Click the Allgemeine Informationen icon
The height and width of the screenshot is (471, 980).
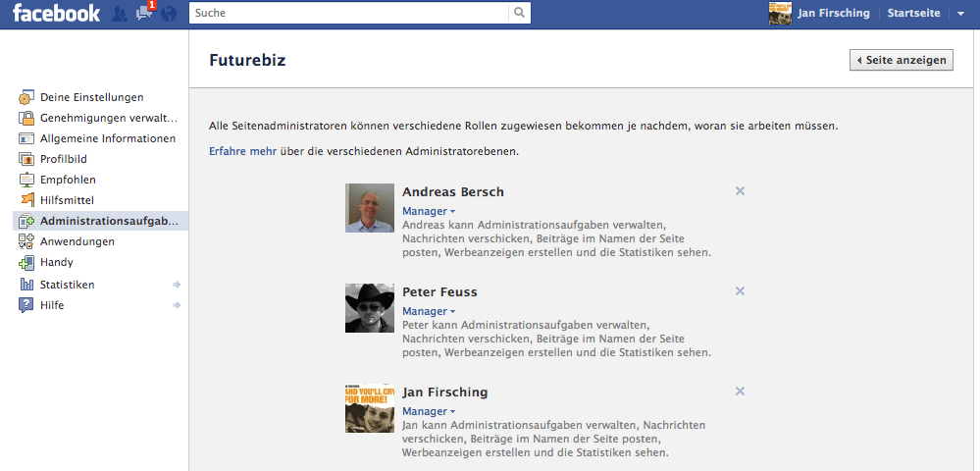pos(26,138)
